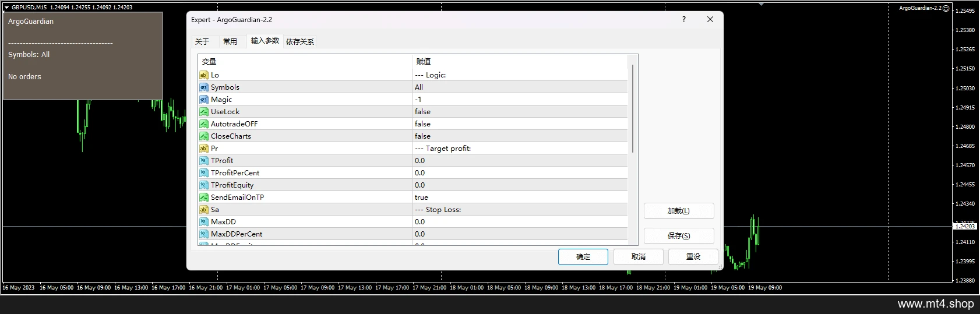
Task: Click the 变量 column header
Action: click(305, 61)
